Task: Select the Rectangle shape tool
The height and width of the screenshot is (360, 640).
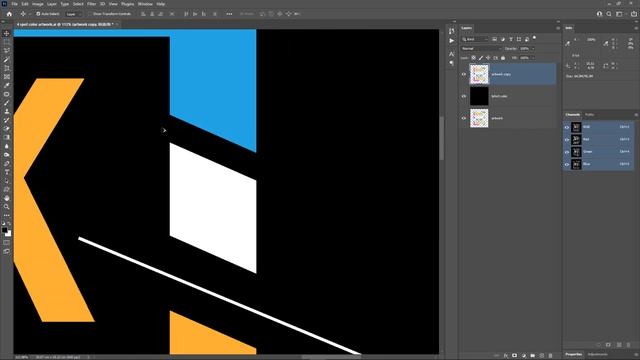Action: (7, 189)
